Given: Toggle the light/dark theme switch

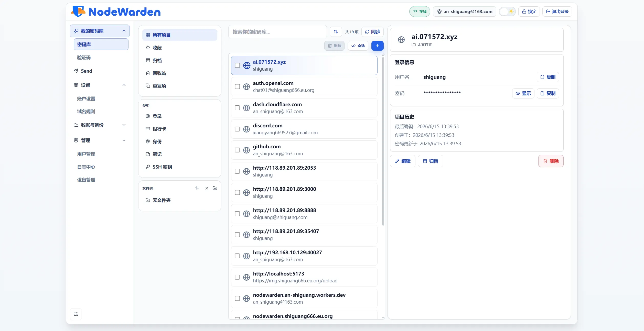Looking at the screenshot, I should click(x=507, y=12).
